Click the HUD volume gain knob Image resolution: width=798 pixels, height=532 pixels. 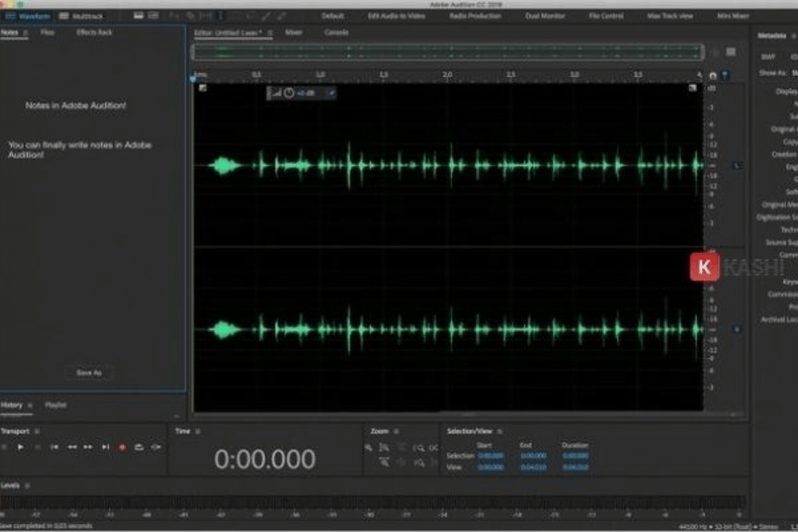(x=288, y=93)
